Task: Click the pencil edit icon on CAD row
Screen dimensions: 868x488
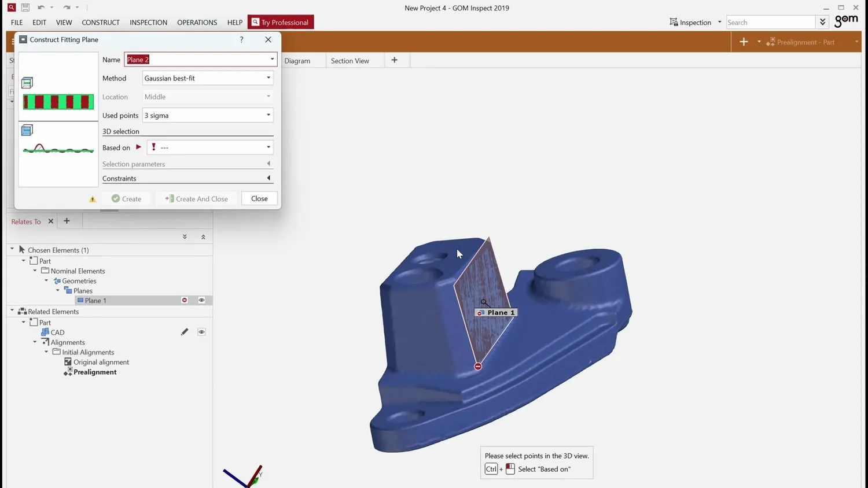Action: [x=185, y=332]
